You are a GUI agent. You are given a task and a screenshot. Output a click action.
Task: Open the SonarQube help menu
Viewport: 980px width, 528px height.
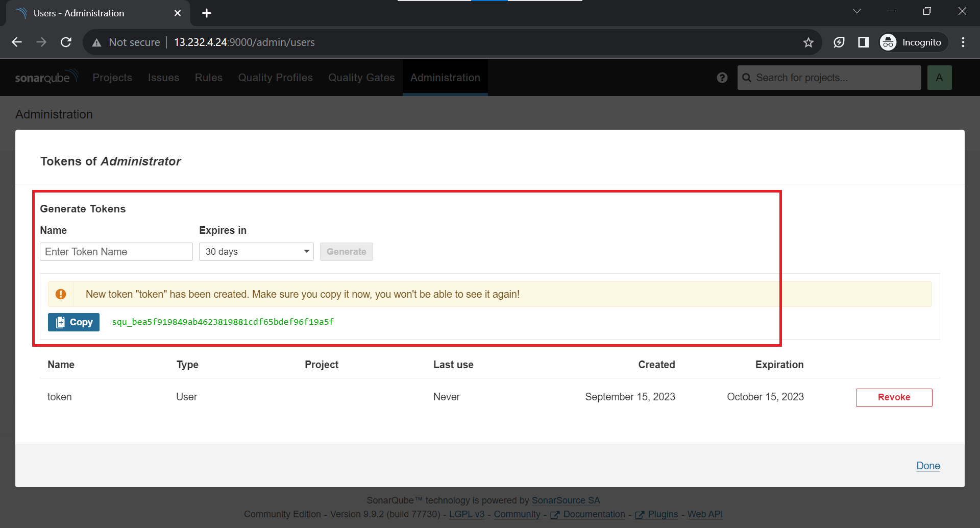[722, 78]
